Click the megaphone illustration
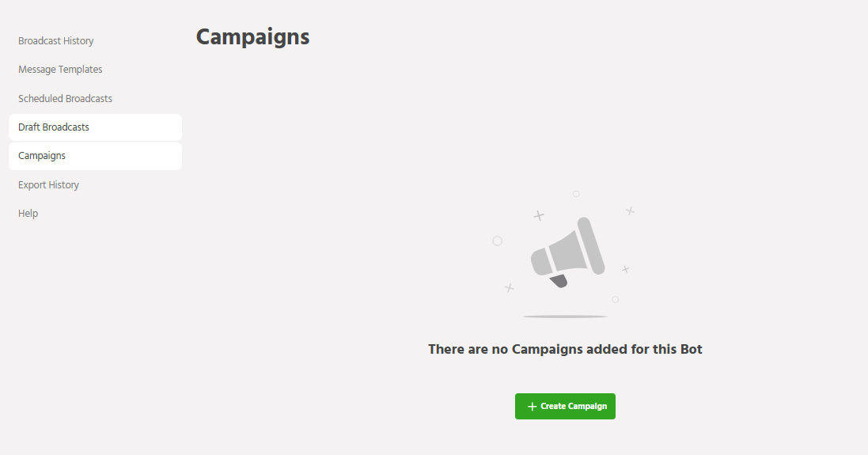The height and width of the screenshot is (455, 868). point(567,252)
